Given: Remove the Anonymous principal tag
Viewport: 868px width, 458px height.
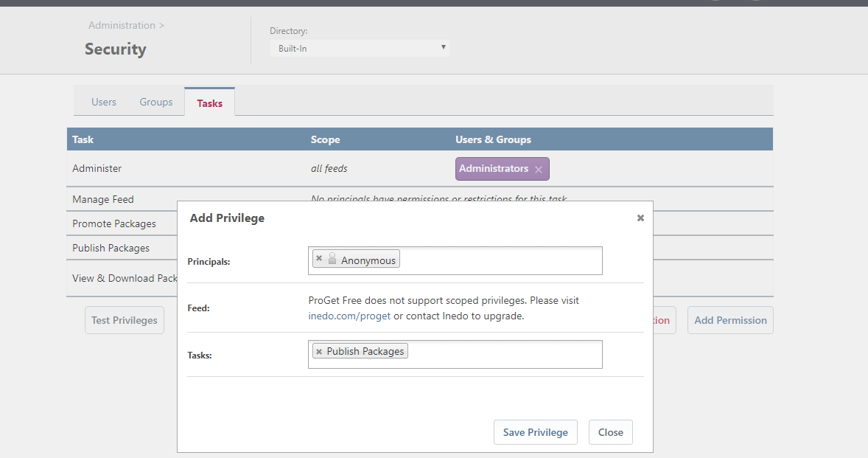Looking at the screenshot, I should coord(319,258).
